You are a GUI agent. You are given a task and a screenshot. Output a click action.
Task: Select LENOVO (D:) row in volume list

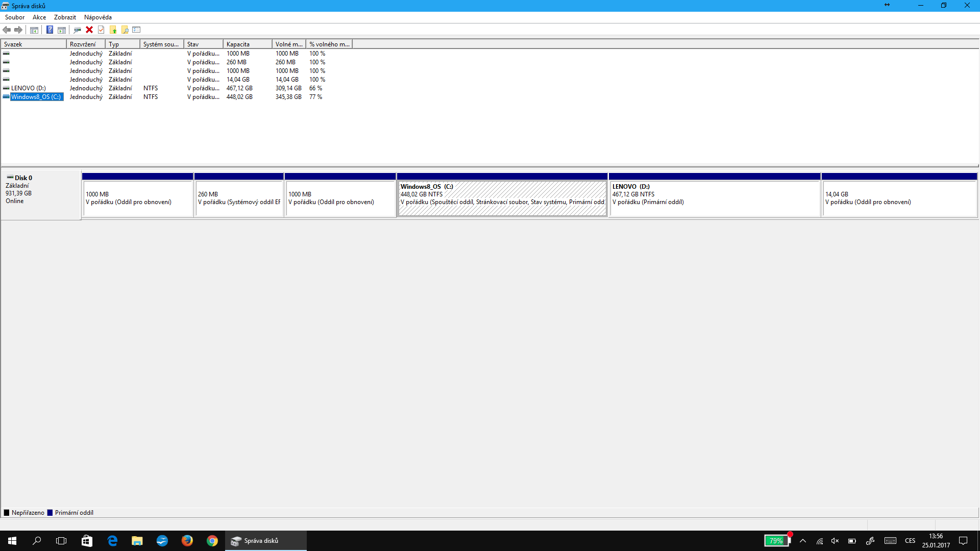[29, 88]
